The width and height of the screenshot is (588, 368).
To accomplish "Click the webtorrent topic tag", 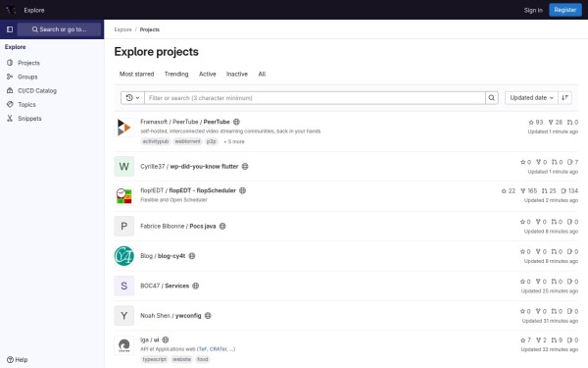I will pos(187,141).
